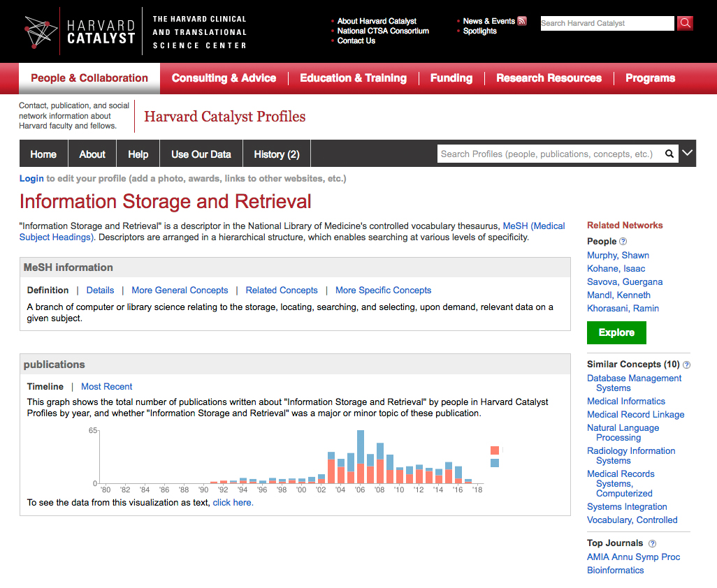
Task: Click About Harvard Catalyst link
Action: tap(377, 21)
